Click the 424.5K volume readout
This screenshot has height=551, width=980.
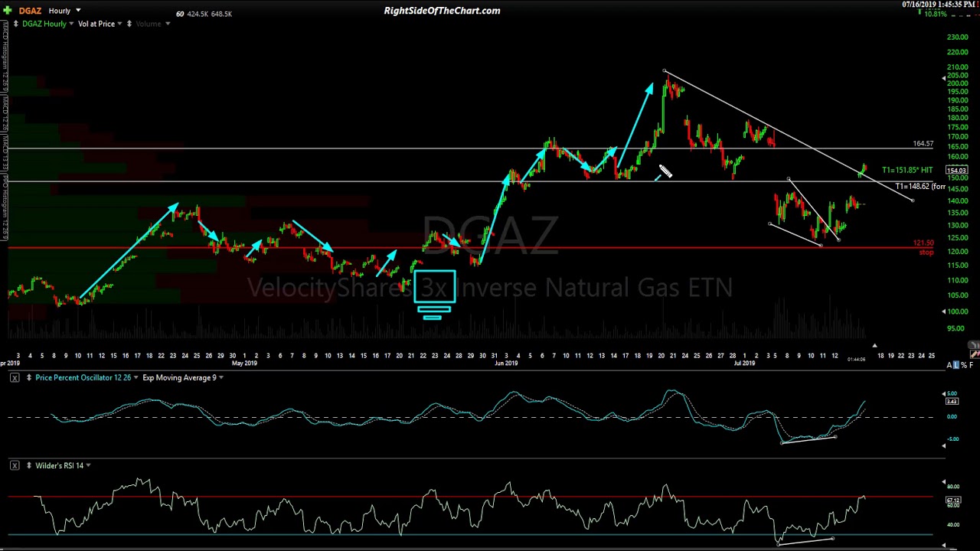tap(197, 14)
